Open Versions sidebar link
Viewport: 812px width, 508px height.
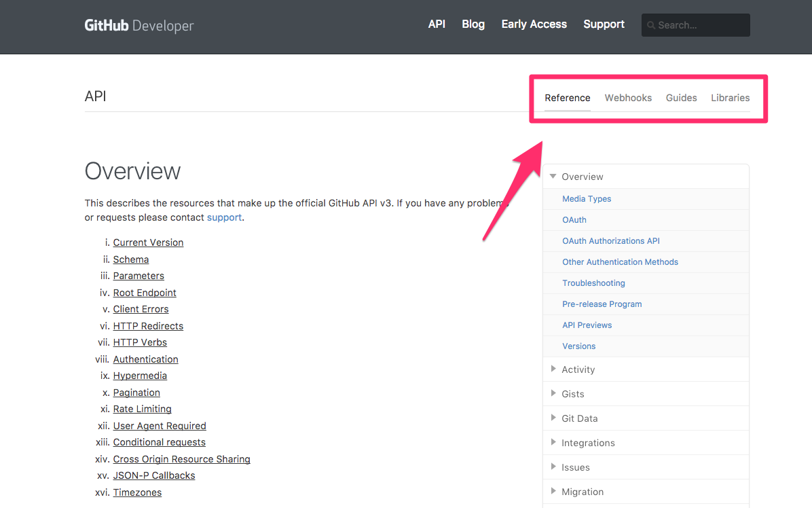point(579,346)
